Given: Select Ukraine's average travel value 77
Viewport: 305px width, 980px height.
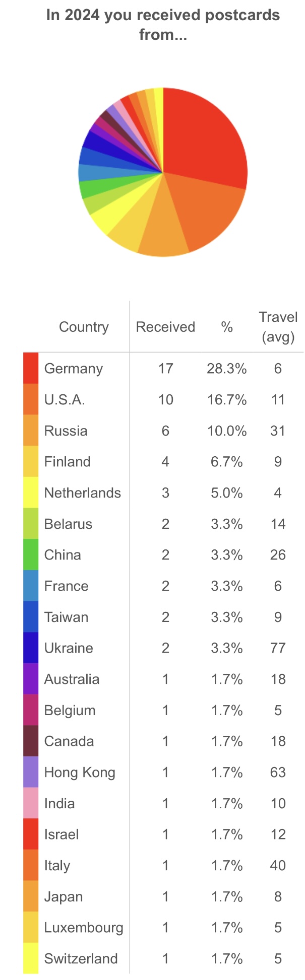Looking at the screenshot, I should coord(278,648).
